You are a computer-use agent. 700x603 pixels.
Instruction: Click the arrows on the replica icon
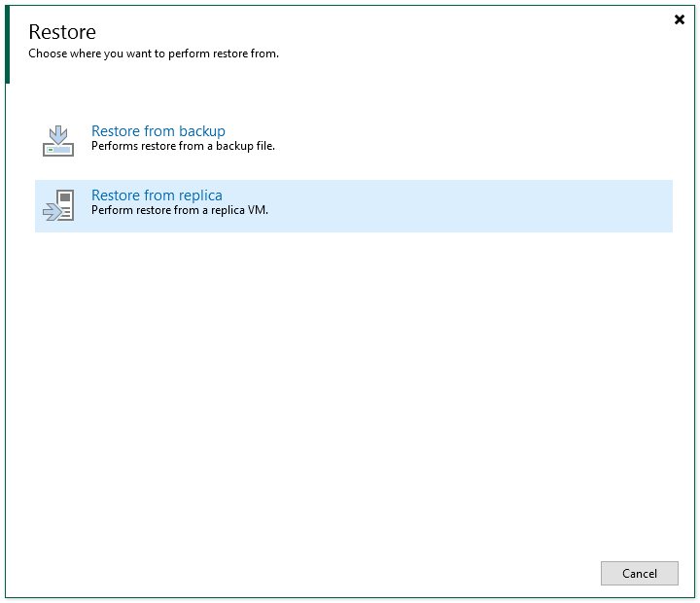[50, 210]
